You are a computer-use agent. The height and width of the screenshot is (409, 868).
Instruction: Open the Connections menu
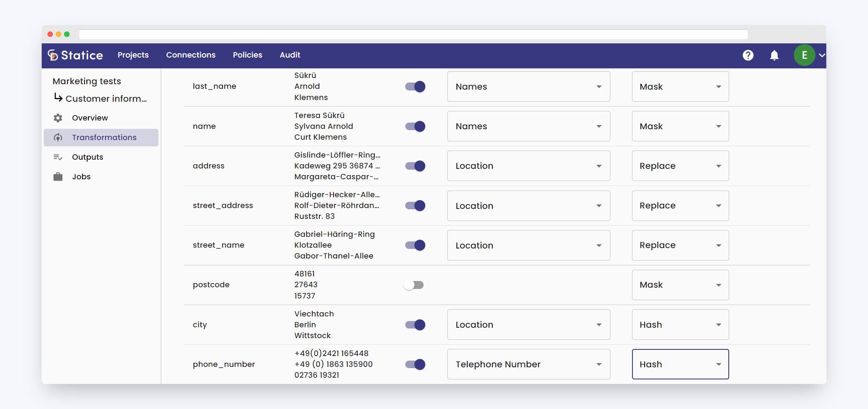[191, 55]
